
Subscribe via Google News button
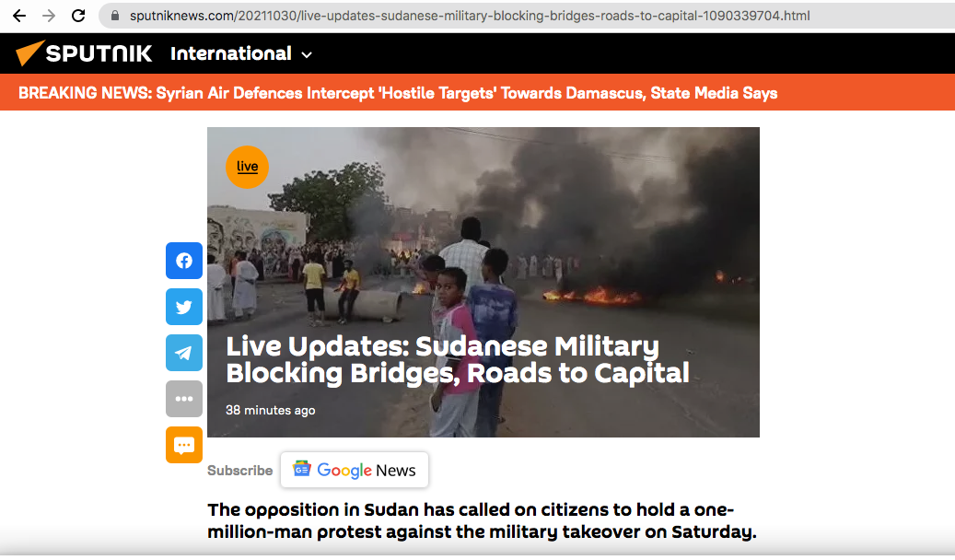(355, 470)
